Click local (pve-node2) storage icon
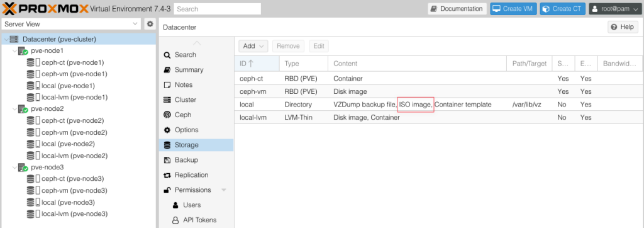The height and width of the screenshot is (228, 644). click(x=33, y=144)
